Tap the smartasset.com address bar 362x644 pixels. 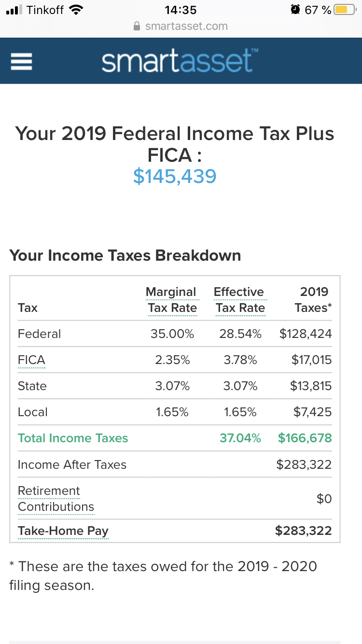[x=186, y=27]
